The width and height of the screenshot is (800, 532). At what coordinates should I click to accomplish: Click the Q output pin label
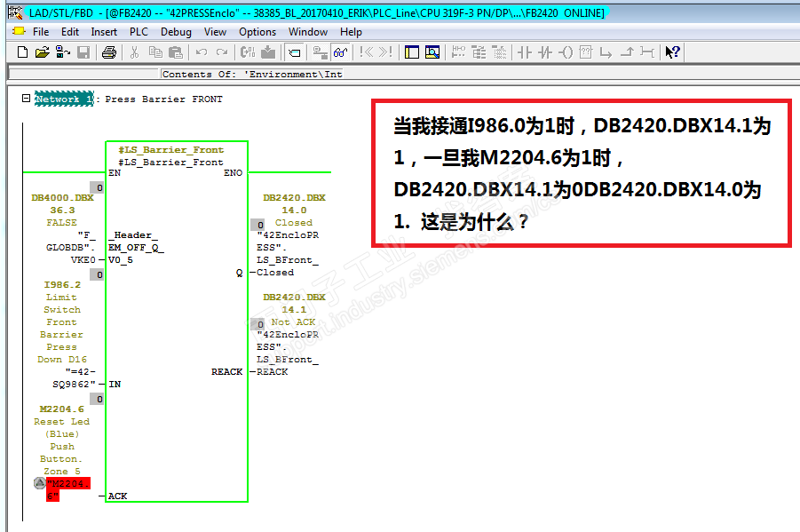click(239, 273)
